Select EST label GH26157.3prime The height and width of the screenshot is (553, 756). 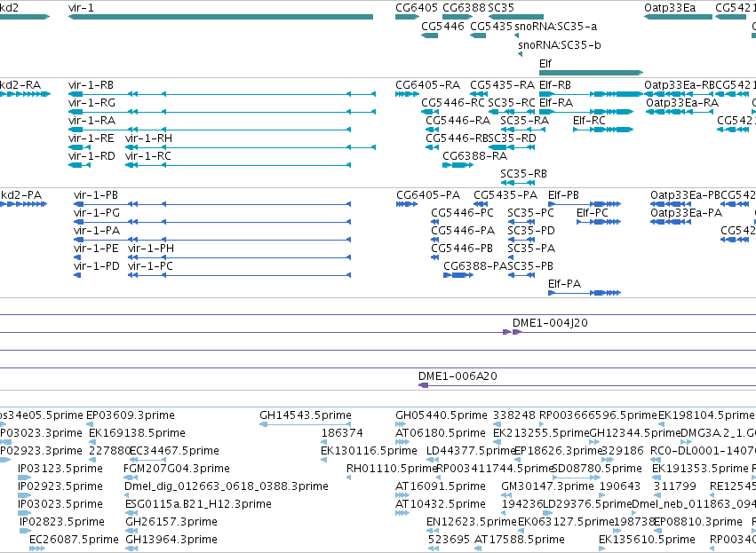click(171, 522)
